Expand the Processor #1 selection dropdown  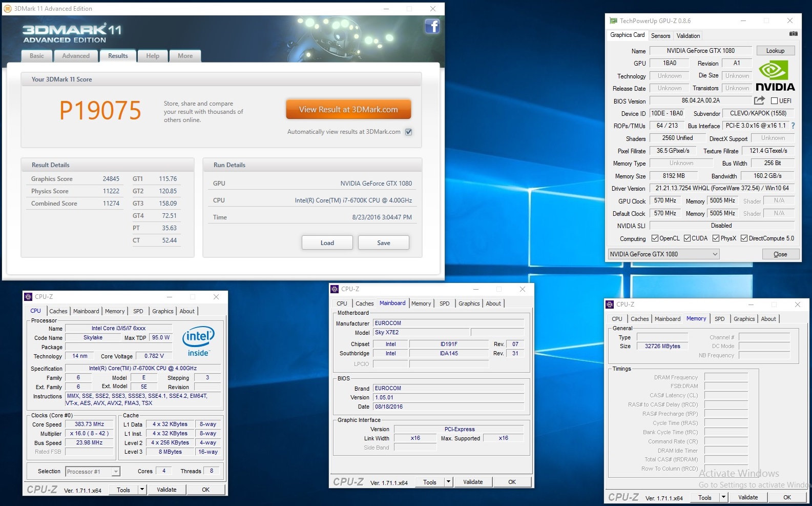click(x=116, y=472)
